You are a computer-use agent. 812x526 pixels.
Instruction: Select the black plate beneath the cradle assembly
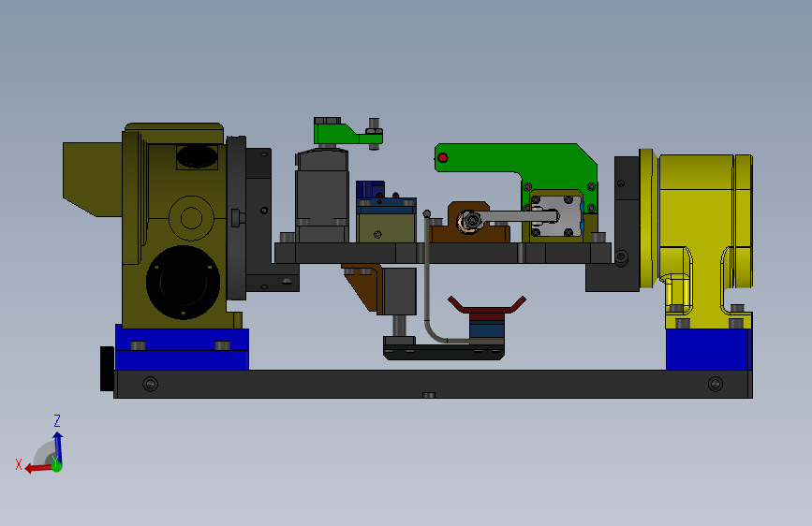[x=443, y=353]
